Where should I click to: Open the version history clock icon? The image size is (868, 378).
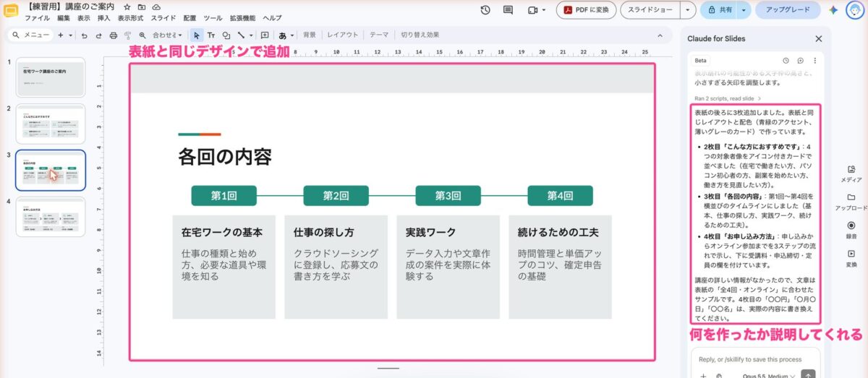[x=485, y=10]
